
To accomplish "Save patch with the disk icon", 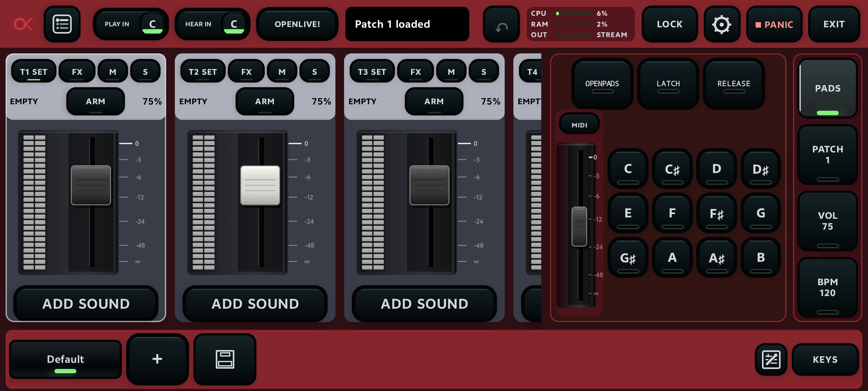I will 225,359.
